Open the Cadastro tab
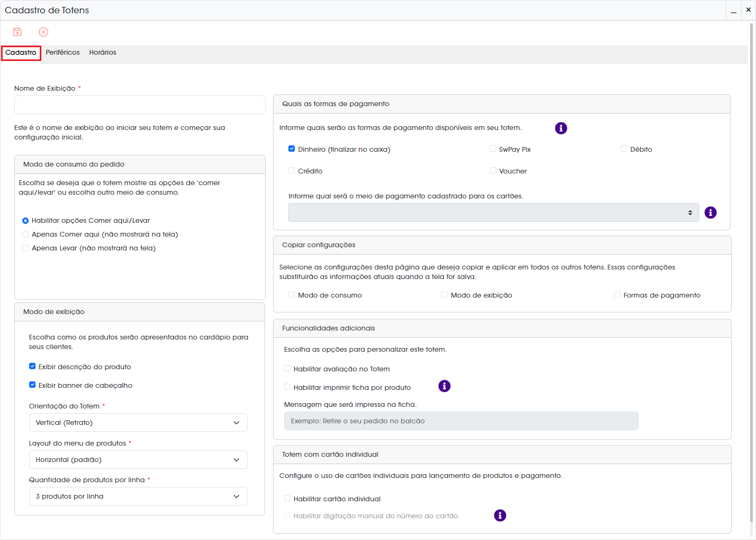Viewport: 756px width, 540px height. tap(21, 53)
